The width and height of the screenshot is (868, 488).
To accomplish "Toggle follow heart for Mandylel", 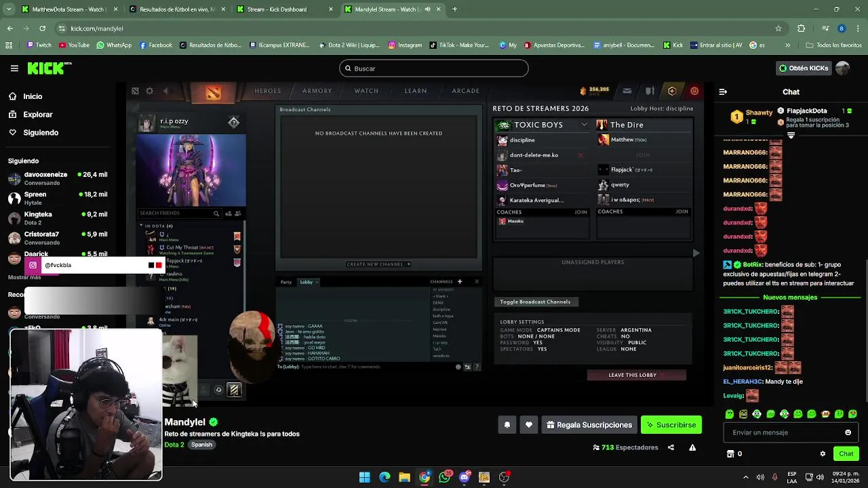I will click(529, 425).
